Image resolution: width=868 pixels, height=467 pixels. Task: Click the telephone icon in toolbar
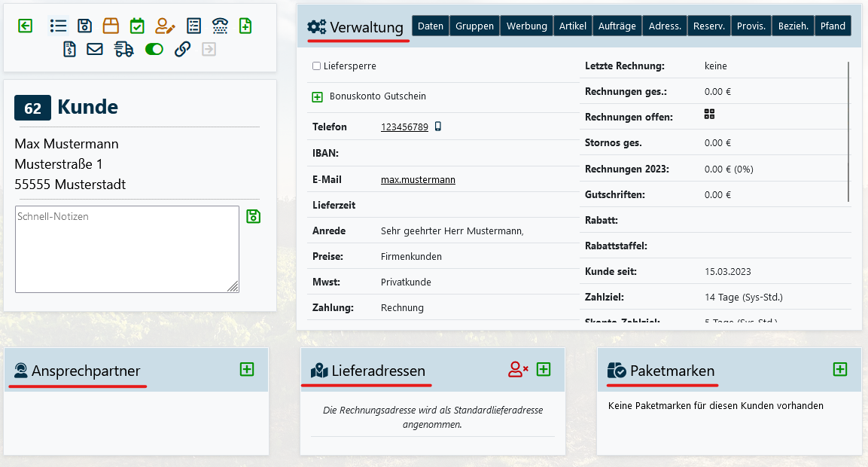[x=220, y=26]
